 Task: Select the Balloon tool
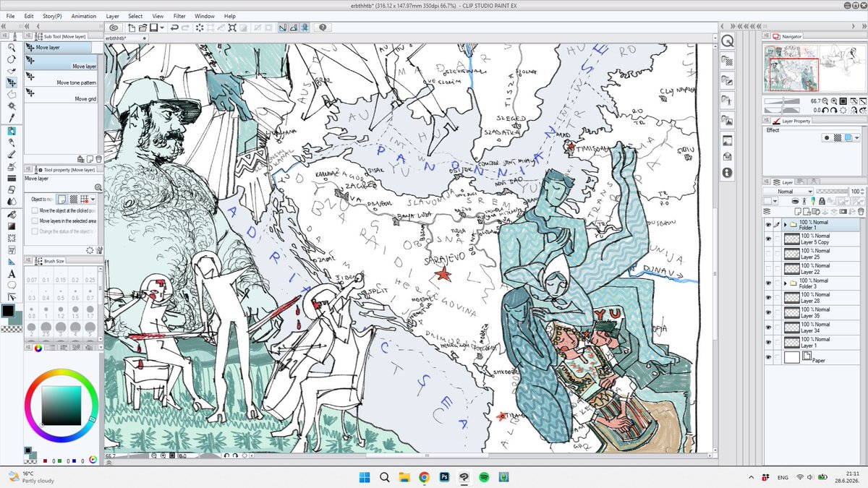(x=12, y=286)
